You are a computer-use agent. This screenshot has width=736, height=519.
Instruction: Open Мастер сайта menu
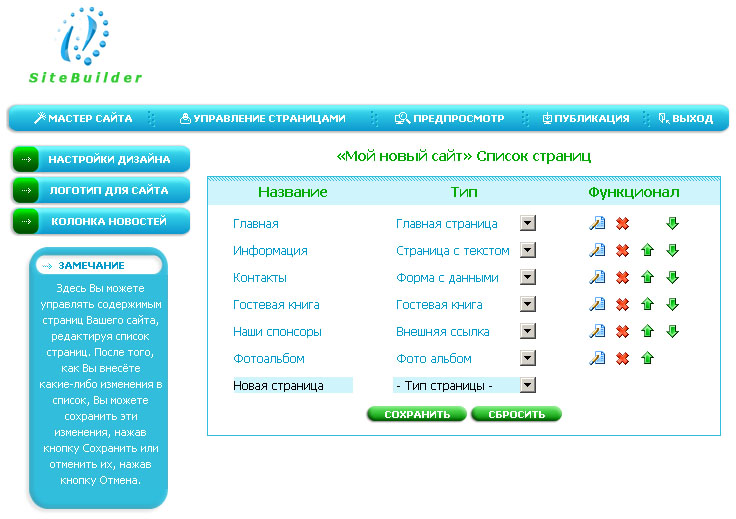pos(83,118)
